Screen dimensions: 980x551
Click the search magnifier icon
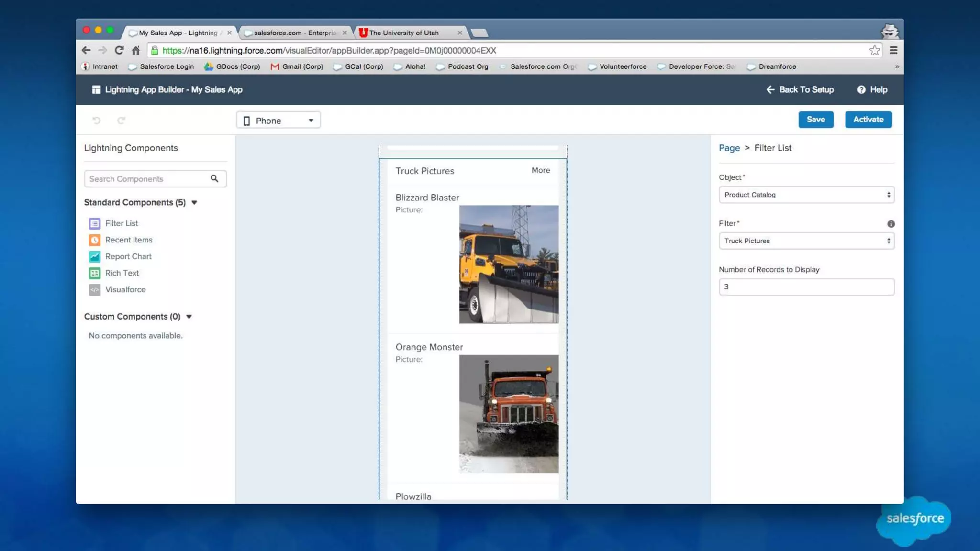tap(214, 179)
